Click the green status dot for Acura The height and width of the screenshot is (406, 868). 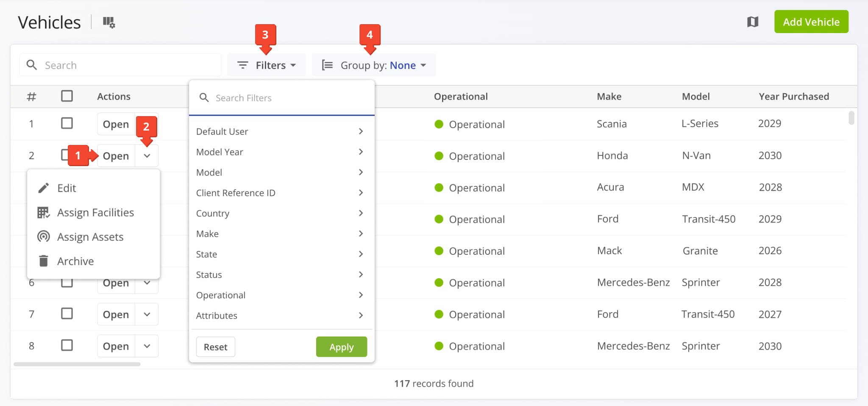(x=439, y=188)
